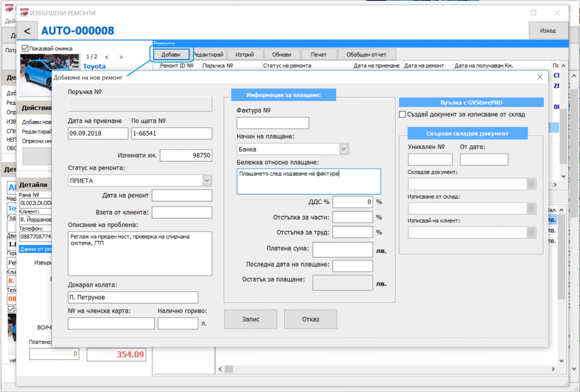Screen dimensions: 580x392
Task: Enable Създай документ за изписване от склад
Action: pyautogui.click(x=402, y=114)
